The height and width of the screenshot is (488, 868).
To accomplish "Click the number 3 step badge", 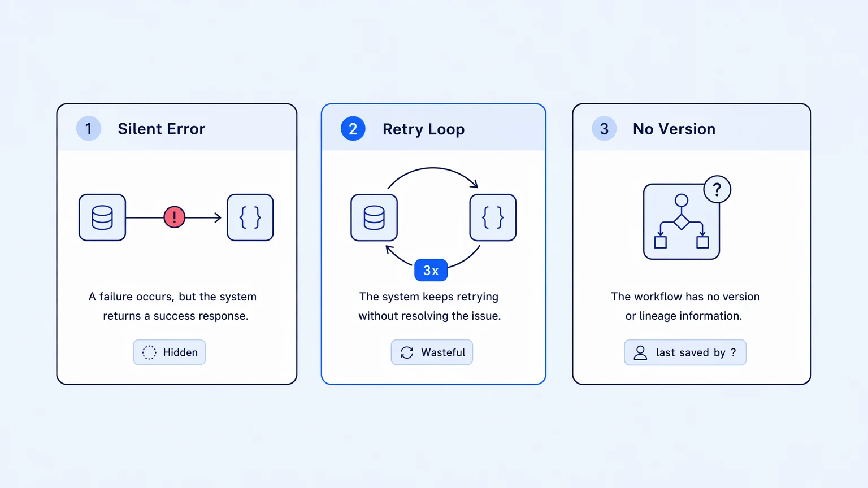I will (604, 129).
